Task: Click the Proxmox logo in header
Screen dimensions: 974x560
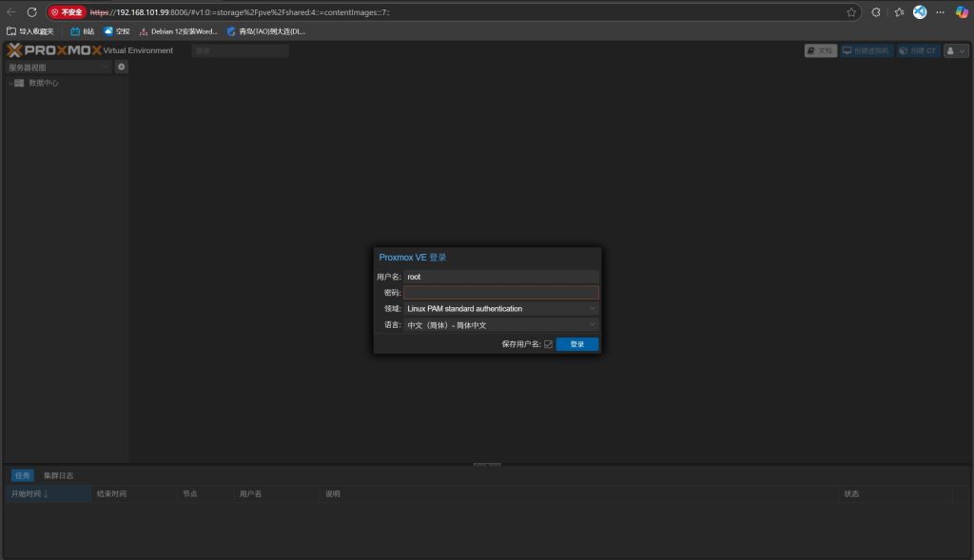Action: click(54, 50)
